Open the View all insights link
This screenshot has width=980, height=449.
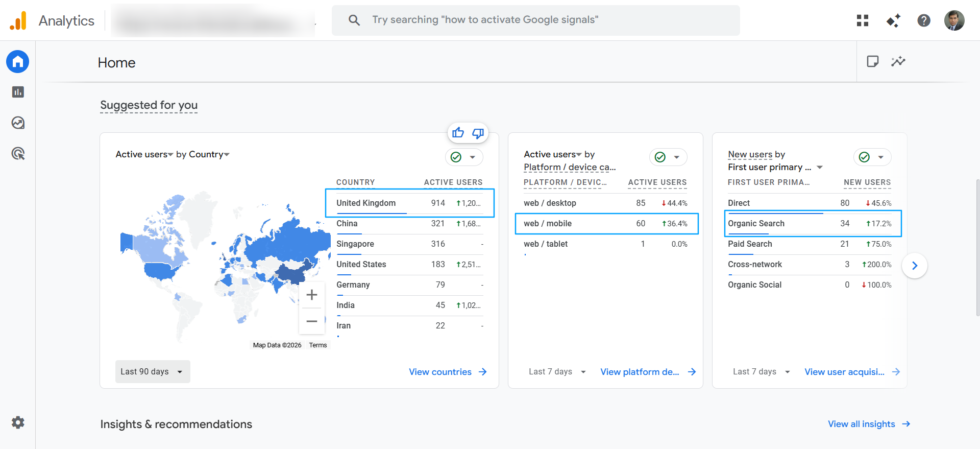tap(869, 424)
